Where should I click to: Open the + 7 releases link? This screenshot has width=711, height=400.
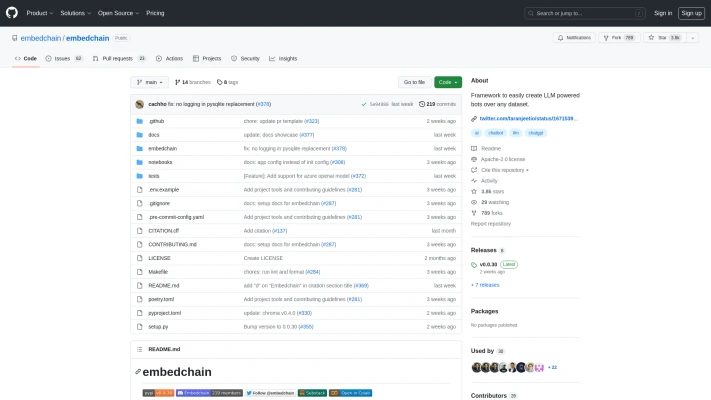coord(485,285)
